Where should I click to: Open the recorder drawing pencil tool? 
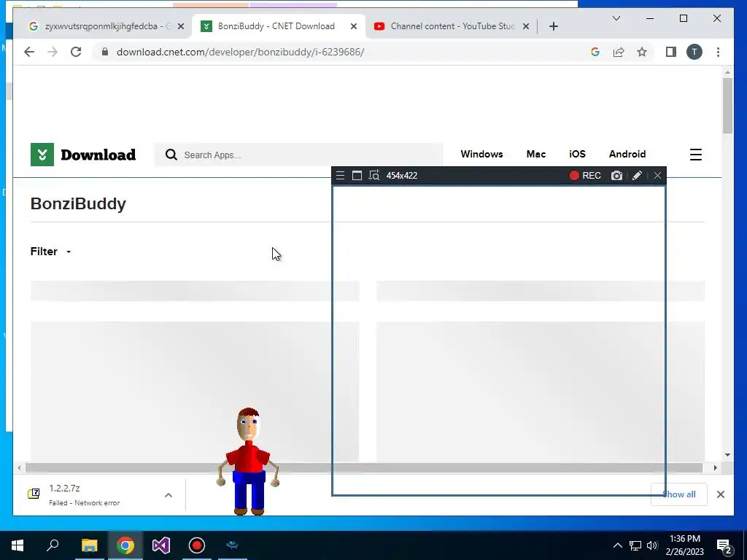(x=637, y=175)
